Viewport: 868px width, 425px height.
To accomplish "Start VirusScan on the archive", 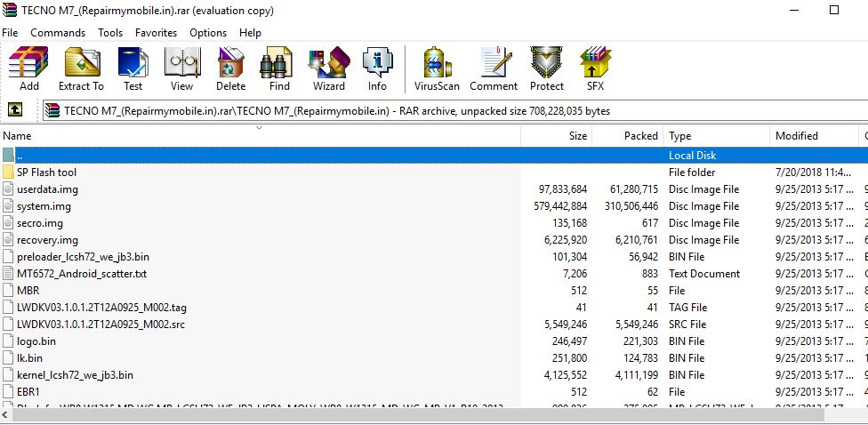I will pos(437,69).
